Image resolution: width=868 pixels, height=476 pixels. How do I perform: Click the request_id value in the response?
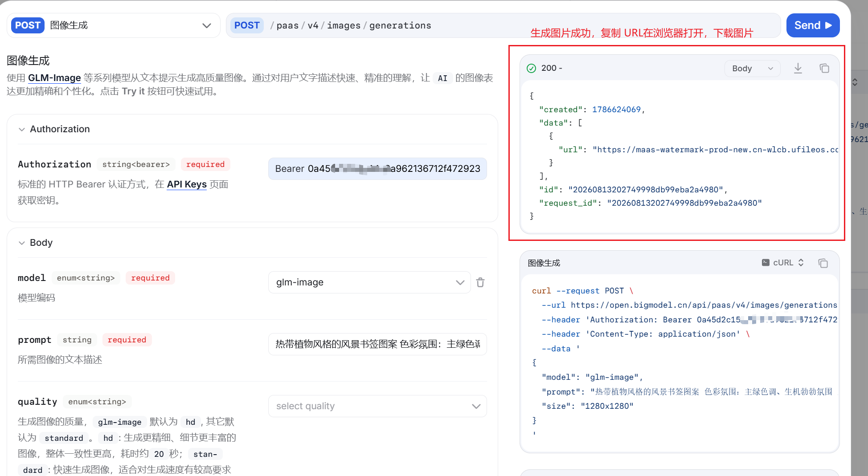coord(684,203)
